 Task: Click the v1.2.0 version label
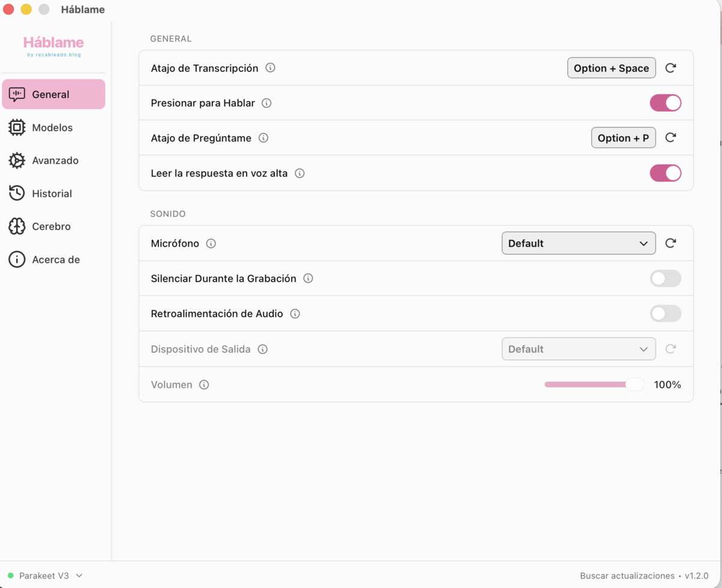tap(696, 576)
